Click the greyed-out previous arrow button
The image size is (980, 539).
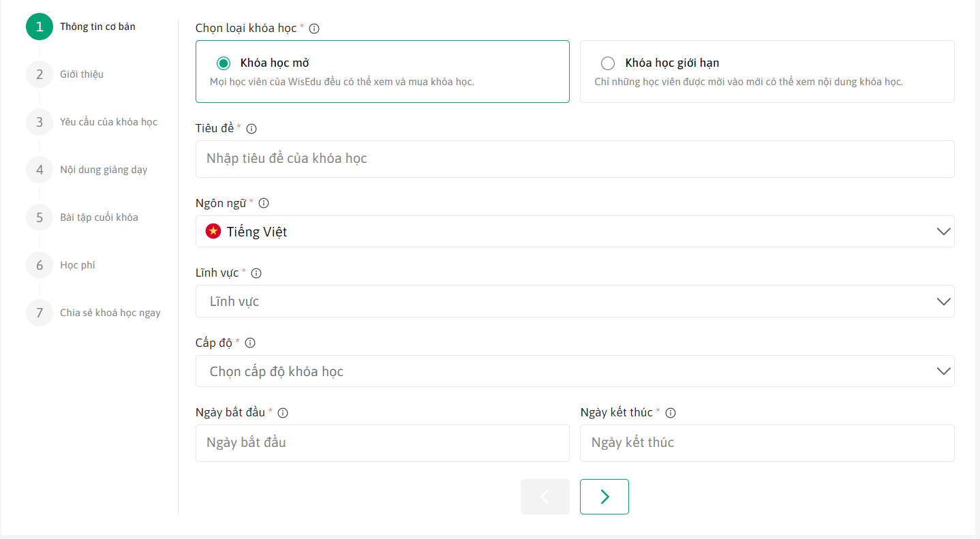point(545,497)
